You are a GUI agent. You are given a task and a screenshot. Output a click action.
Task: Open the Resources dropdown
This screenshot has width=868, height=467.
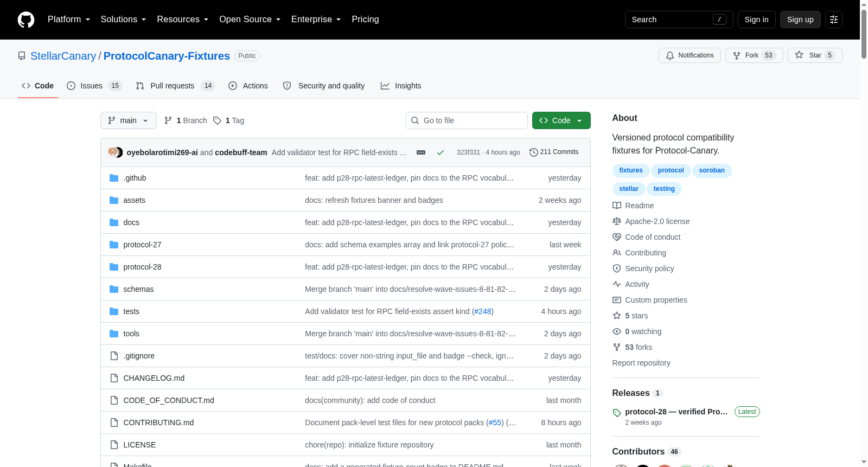click(182, 20)
